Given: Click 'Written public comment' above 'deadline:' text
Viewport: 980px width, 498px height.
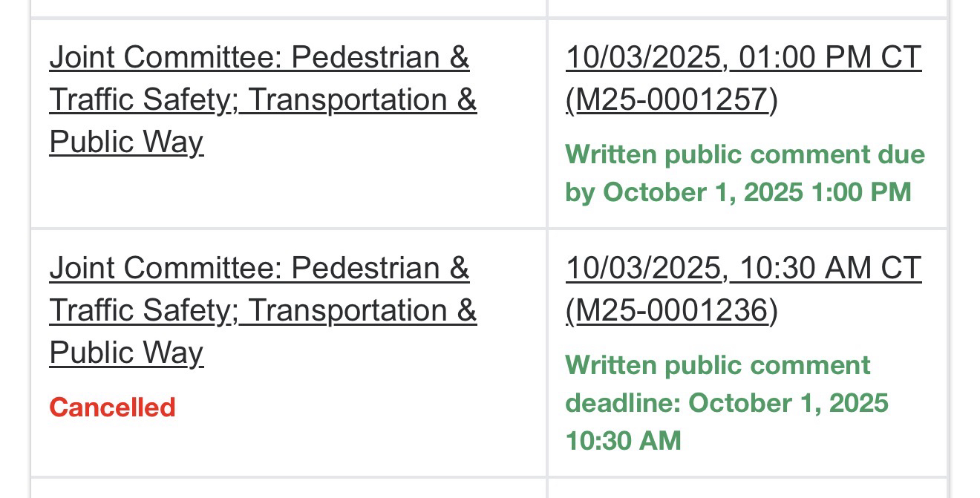Looking at the screenshot, I should click(x=717, y=365).
